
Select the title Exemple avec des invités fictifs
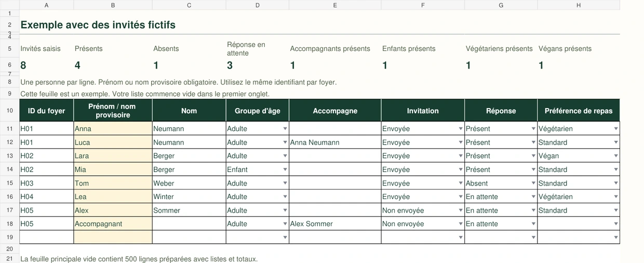tap(98, 25)
